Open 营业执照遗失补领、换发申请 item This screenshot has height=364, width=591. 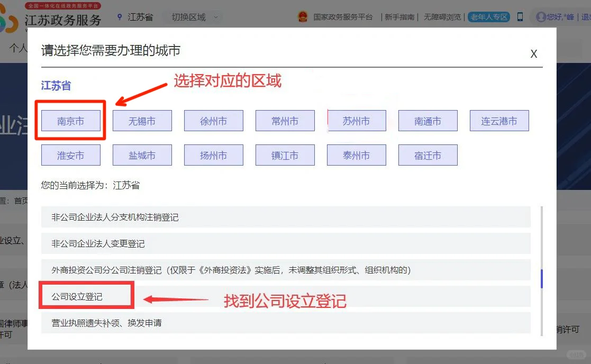pyautogui.click(x=106, y=323)
